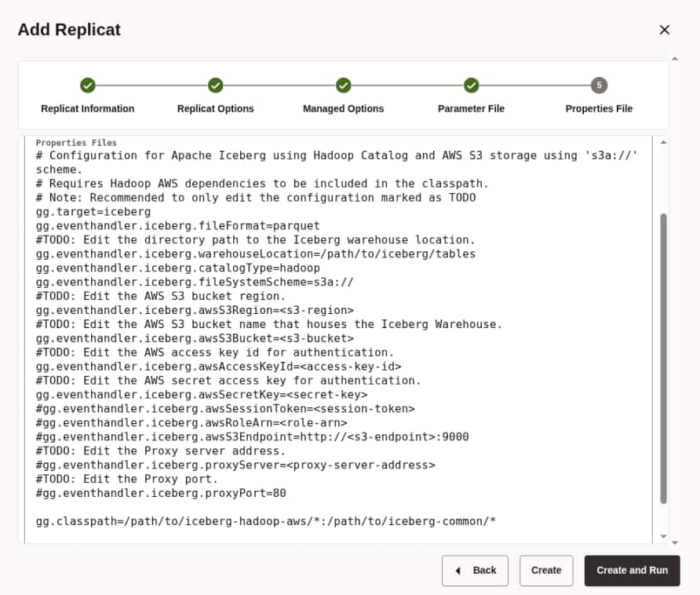
Task: Click the Create button
Action: coord(546,571)
